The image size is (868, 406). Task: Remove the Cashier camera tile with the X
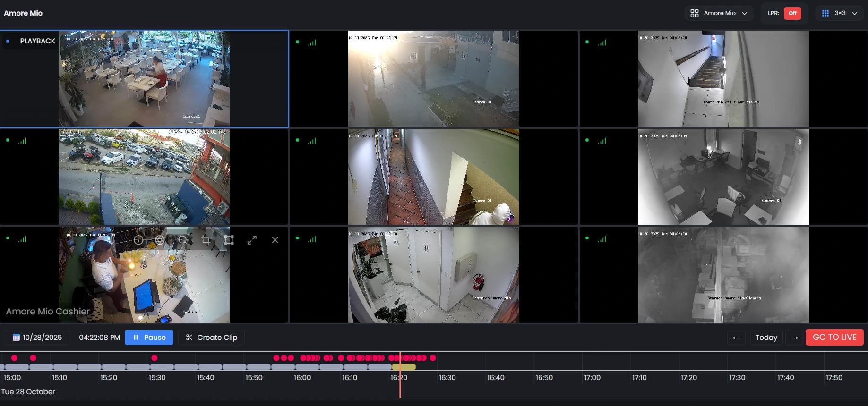tap(275, 240)
